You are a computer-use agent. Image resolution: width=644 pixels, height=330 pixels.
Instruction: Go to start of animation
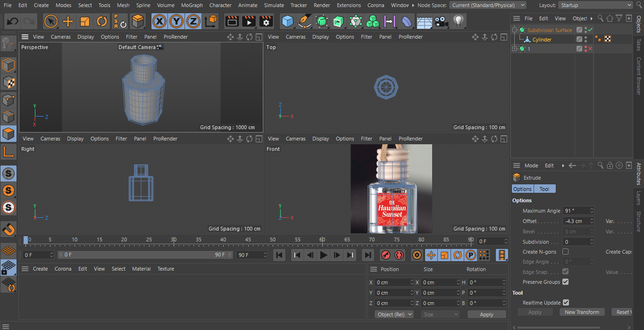pyautogui.click(x=279, y=255)
